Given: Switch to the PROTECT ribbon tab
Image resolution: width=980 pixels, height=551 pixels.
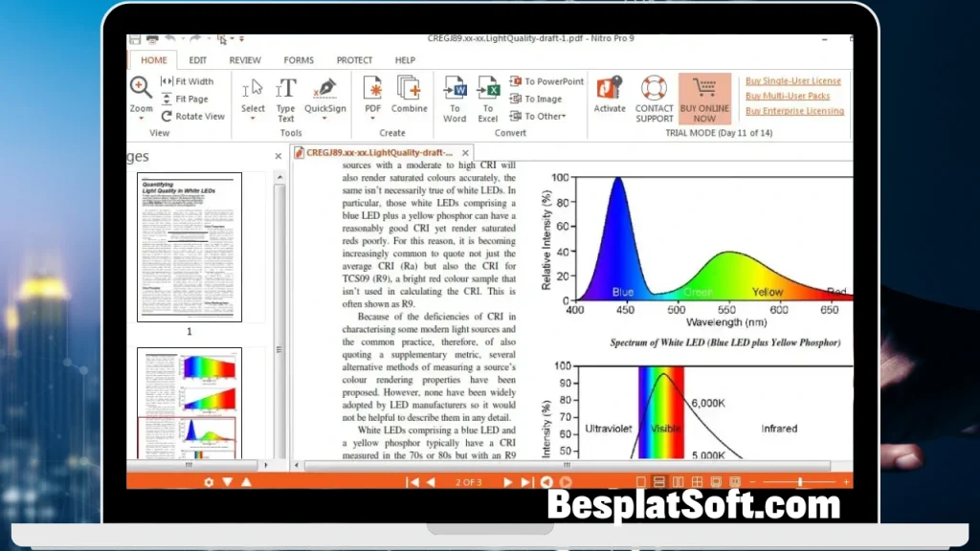Looking at the screenshot, I should [x=354, y=59].
